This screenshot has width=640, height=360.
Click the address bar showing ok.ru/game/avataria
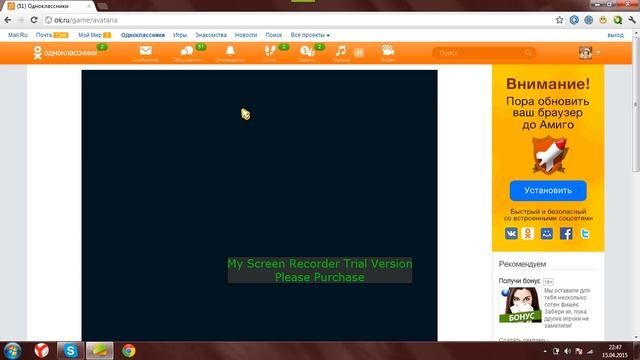coord(298,20)
